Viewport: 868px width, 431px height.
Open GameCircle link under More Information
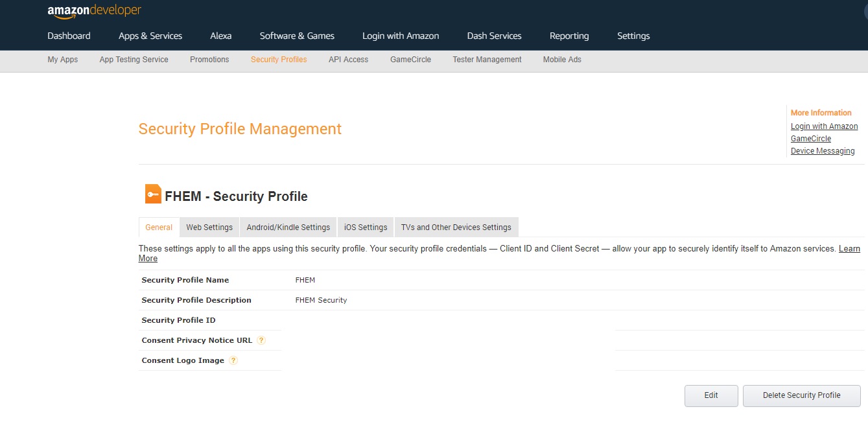click(811, 139)
